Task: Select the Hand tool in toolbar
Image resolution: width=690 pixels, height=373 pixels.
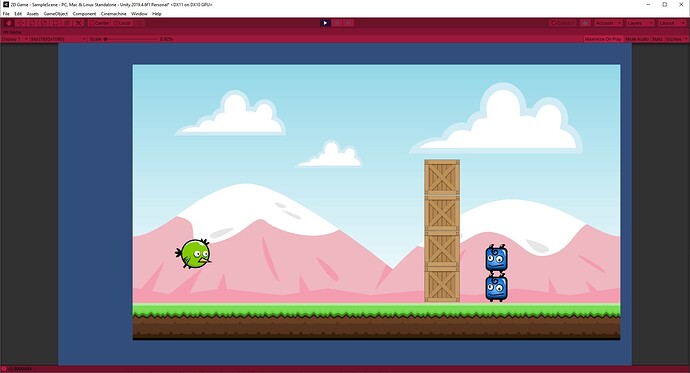Action: click(9, 23)
